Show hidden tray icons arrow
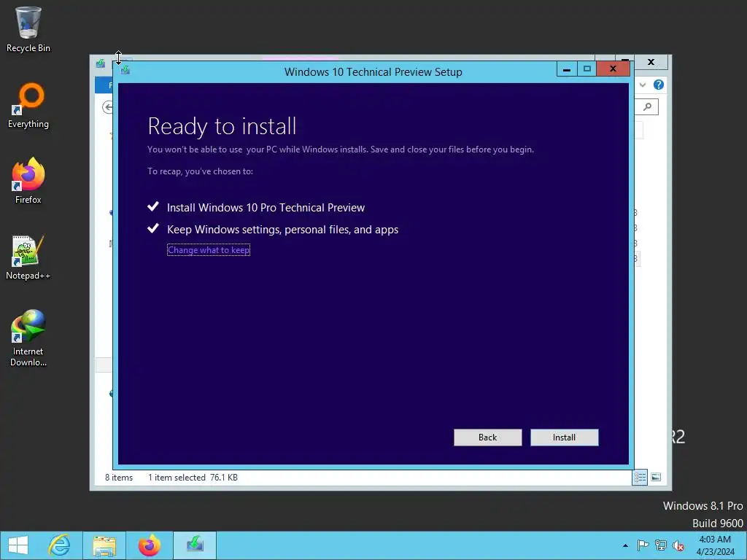The height and width of the screenshot is (560, 747). pyautogui.click(x=625, y=545)
